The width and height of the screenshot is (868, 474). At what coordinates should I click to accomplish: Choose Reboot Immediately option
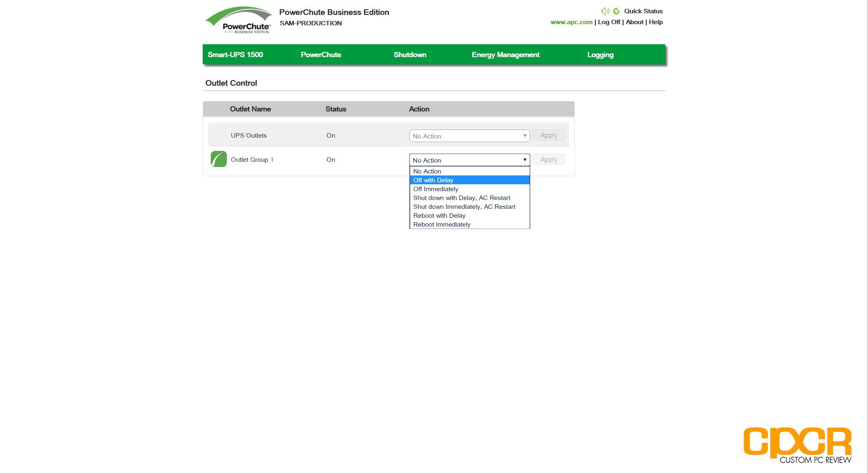tap(469, 225)
